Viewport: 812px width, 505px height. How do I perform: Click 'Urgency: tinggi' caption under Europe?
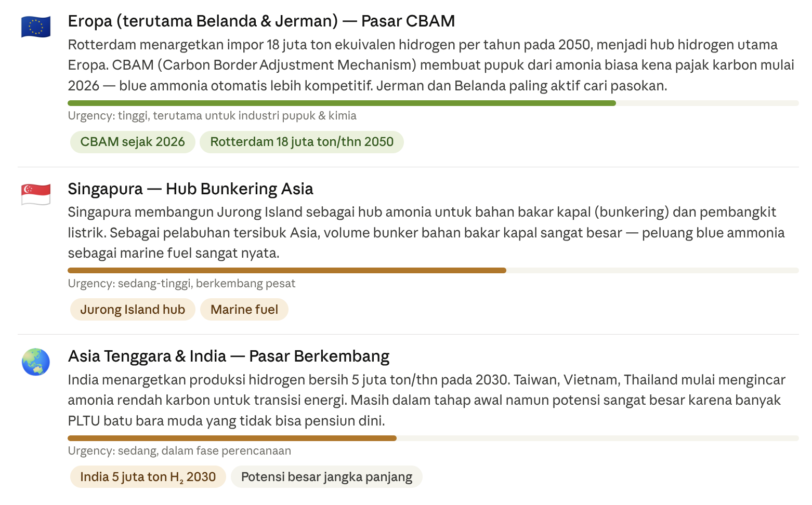[x=212, y=116]
